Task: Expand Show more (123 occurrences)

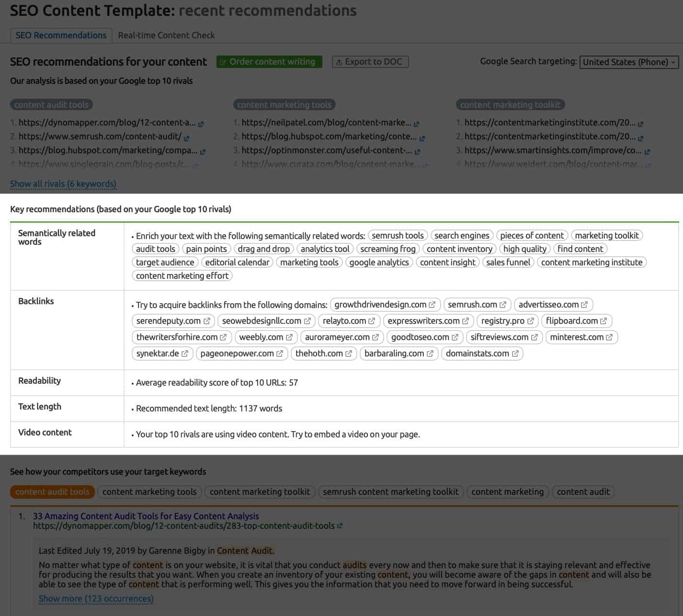Action: click(x=96, y=599)
